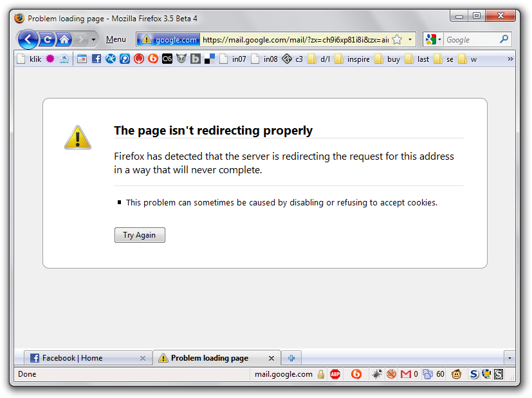Screen dimensions: 532x398
Task: Open the Facebook bookmark icon in bookmarks toolbar
Action: click(96, 59)
